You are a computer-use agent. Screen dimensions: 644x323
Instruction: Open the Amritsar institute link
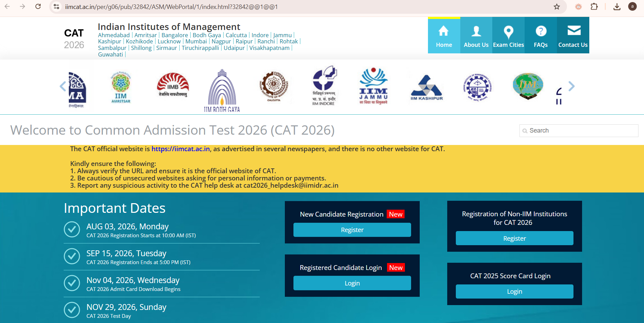tap(146, 35)
